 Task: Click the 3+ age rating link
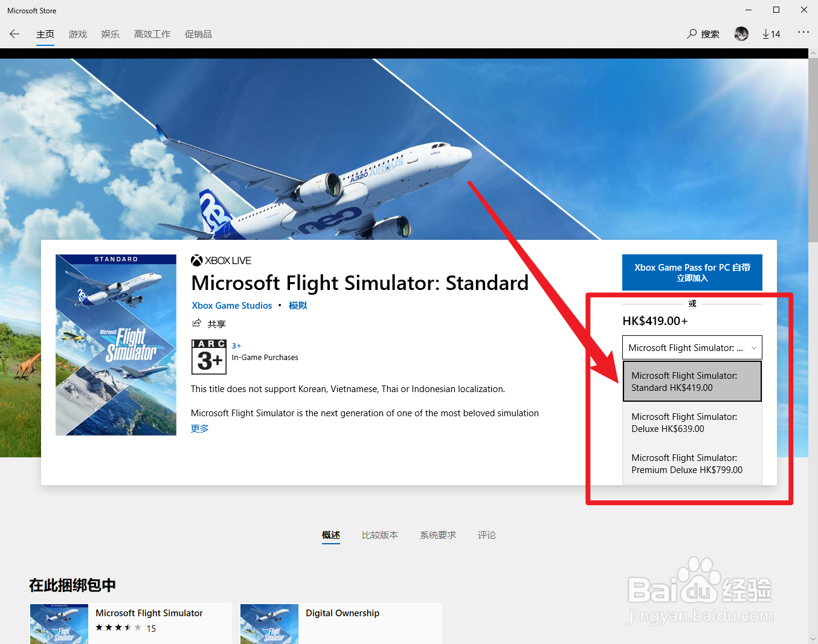[236, 346]
